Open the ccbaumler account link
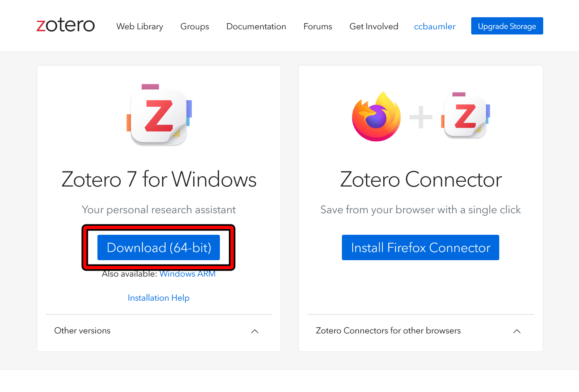This screenshot has height=392, width=579. 435,26
